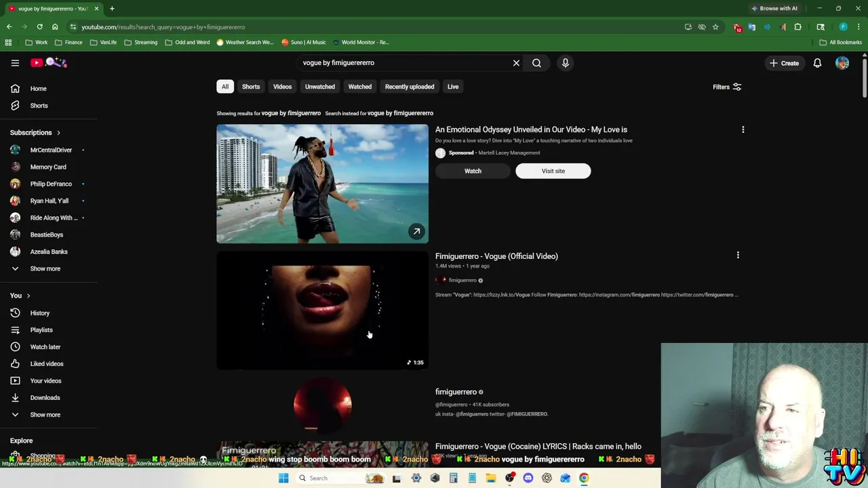The image size is (868, 488).
Task: Open the Chrome extensions puzzle icon
Action: (x=797, y=27)
